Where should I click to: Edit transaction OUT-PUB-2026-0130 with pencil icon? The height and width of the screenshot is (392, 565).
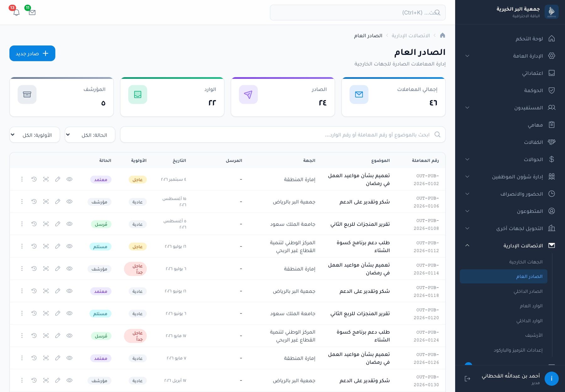(58, 380)
